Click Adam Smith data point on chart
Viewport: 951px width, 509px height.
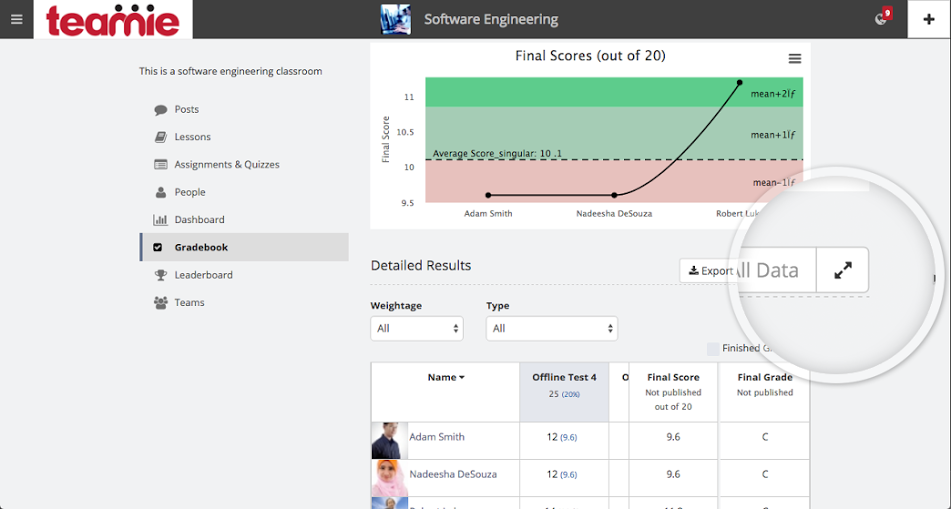point(488,195)
